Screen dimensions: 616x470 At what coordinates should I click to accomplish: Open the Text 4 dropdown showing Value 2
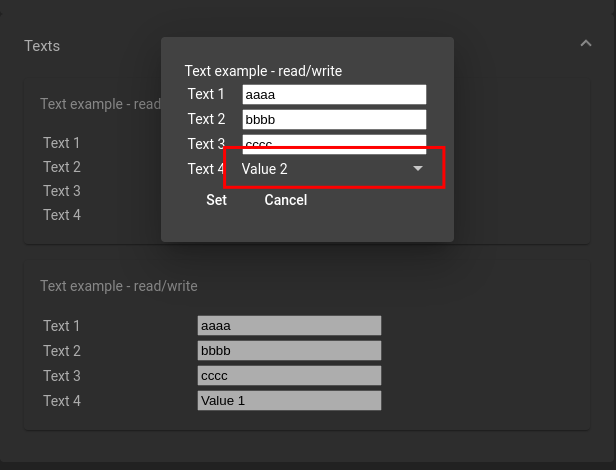click(x=333, y=169)
